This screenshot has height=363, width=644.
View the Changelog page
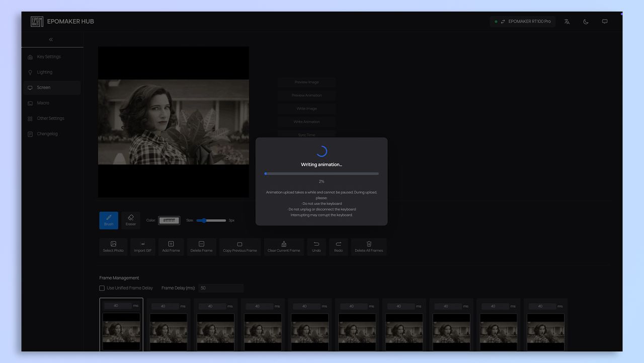[x=52, y=134]
